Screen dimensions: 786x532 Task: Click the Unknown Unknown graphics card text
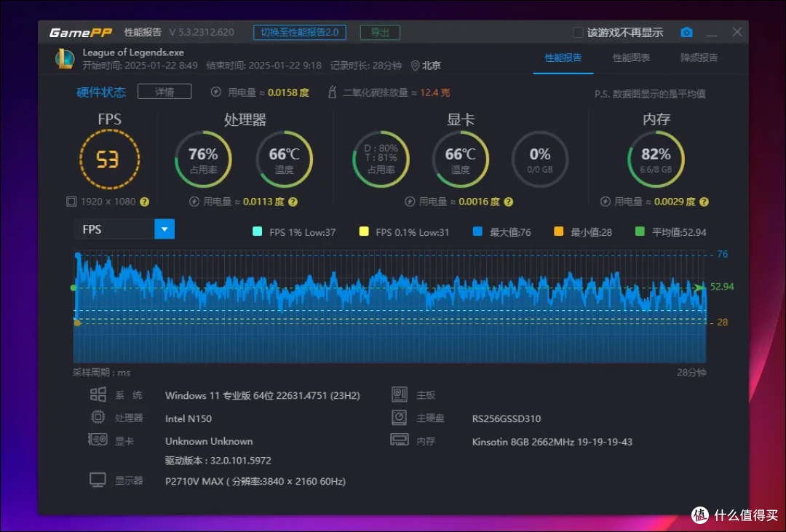209,441
